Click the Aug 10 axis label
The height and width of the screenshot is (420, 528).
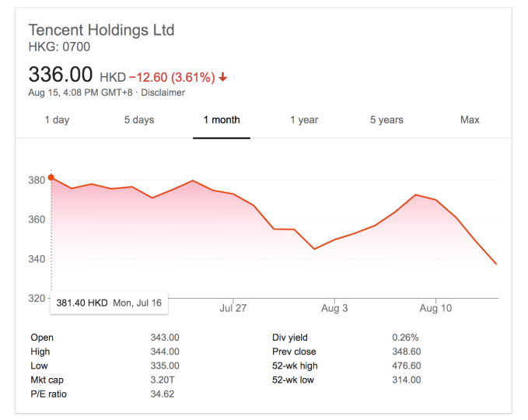[x=435, y=308]
